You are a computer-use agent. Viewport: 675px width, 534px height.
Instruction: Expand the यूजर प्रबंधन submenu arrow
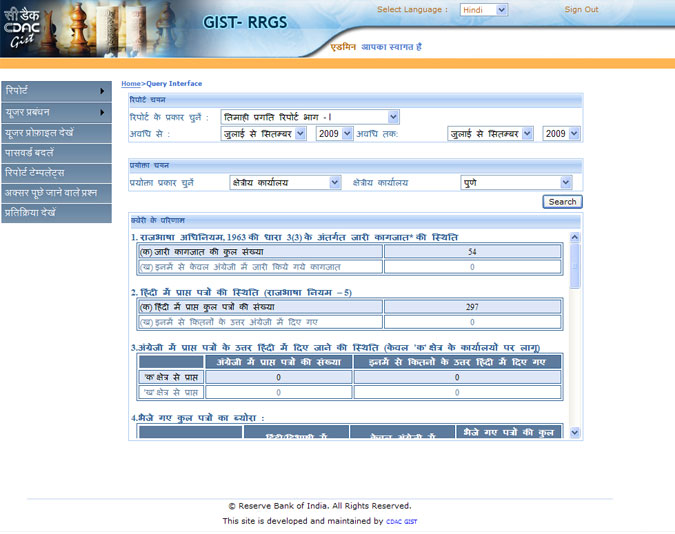[x=102, y=112]
